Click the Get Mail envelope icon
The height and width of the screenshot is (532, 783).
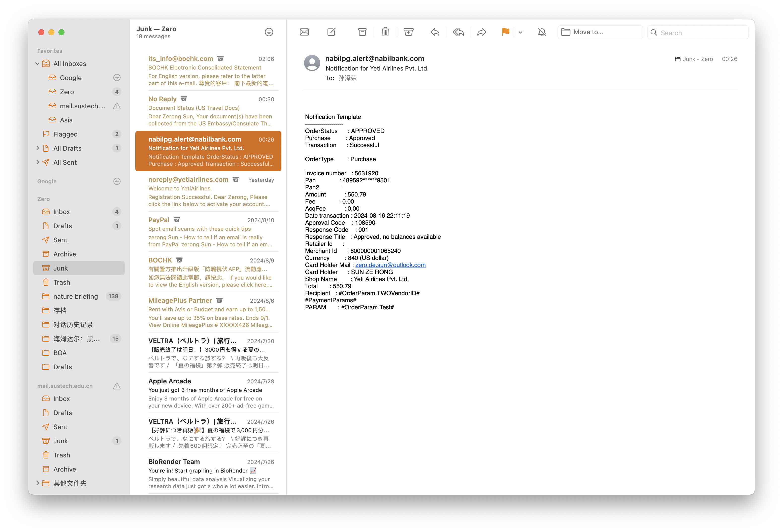[304, 32]
